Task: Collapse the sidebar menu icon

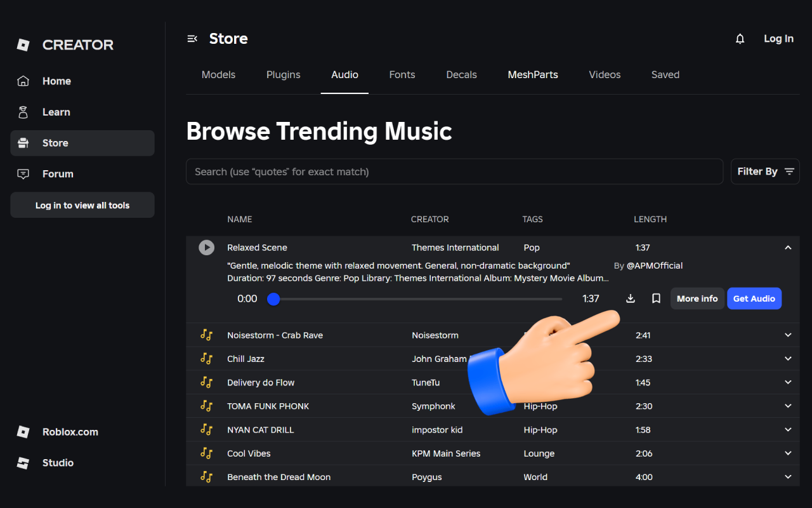Action: click(192, 39)
